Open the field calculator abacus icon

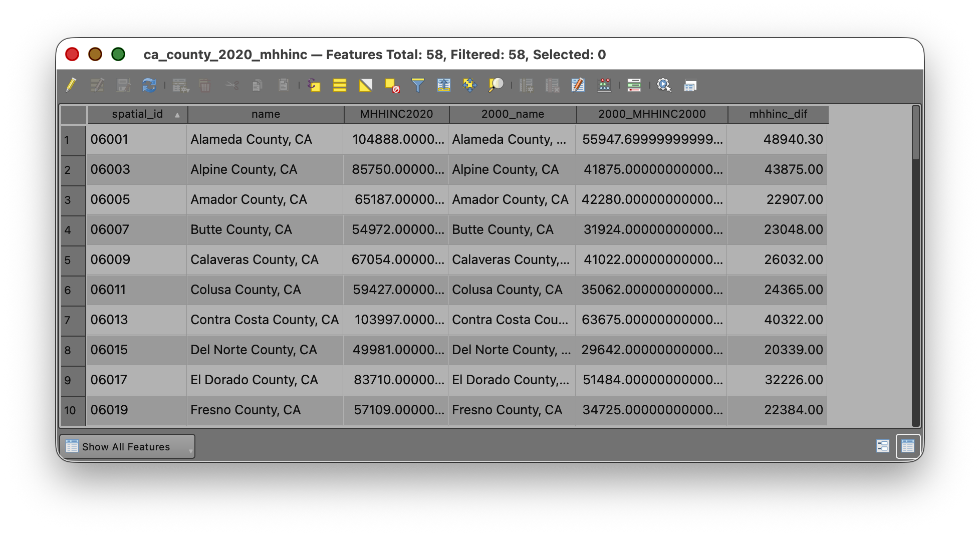pyautogui.click(x=604, y=85)
